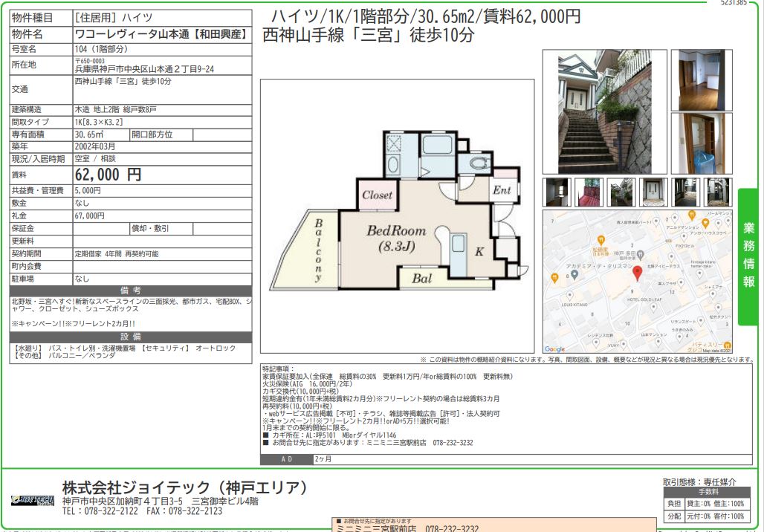Click the 元付:0% fee cell
764x532 pixels.
[698, 516]
